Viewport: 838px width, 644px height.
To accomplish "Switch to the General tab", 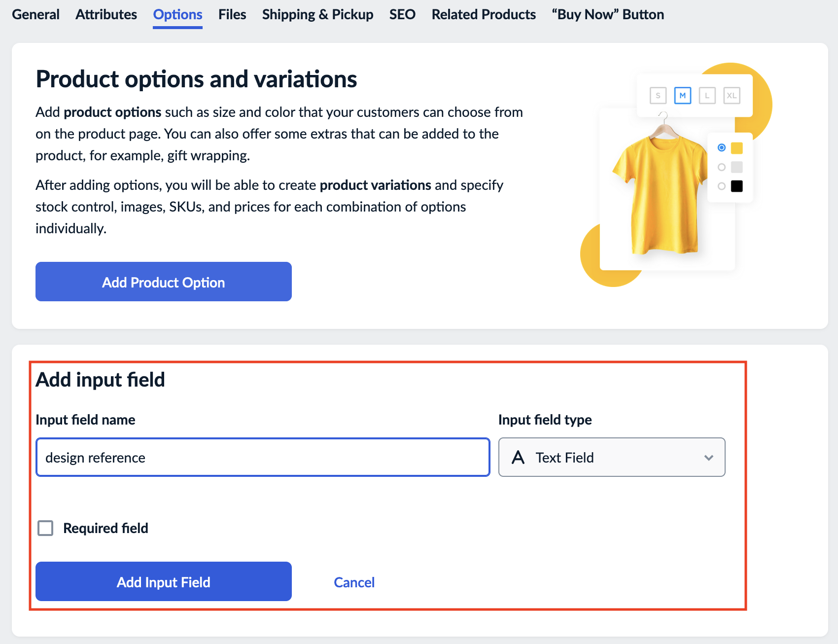I will 35,14.
